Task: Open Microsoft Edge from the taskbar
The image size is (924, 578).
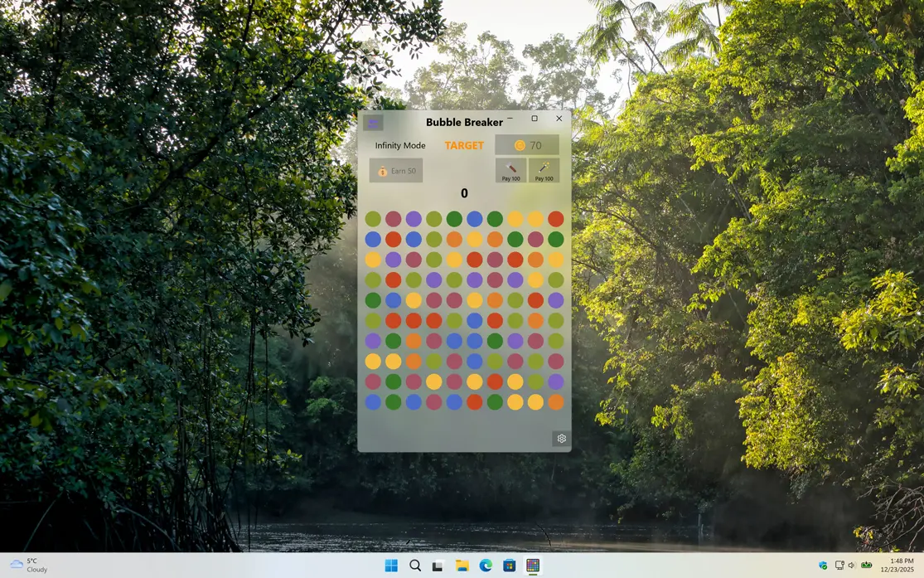Action: point(486,566)
